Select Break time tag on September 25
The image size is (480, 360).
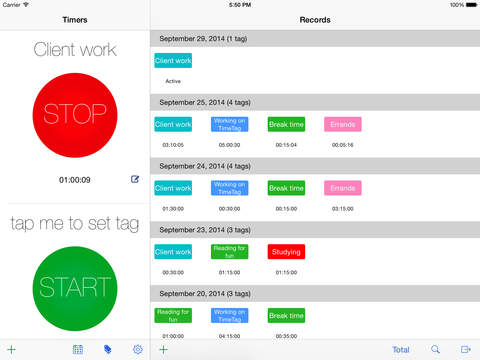click(286, 124)
